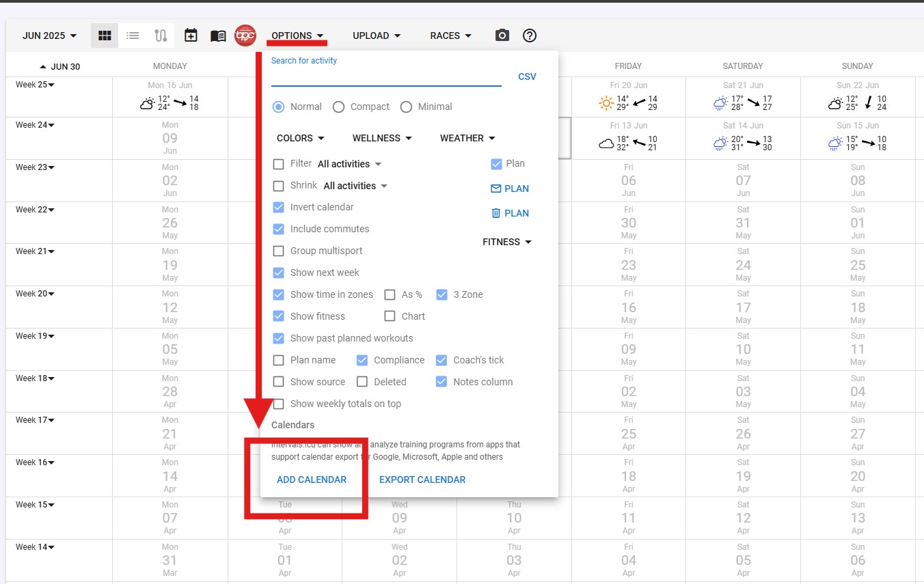
Task: Enable Group multisport
Action: point(278,251)
